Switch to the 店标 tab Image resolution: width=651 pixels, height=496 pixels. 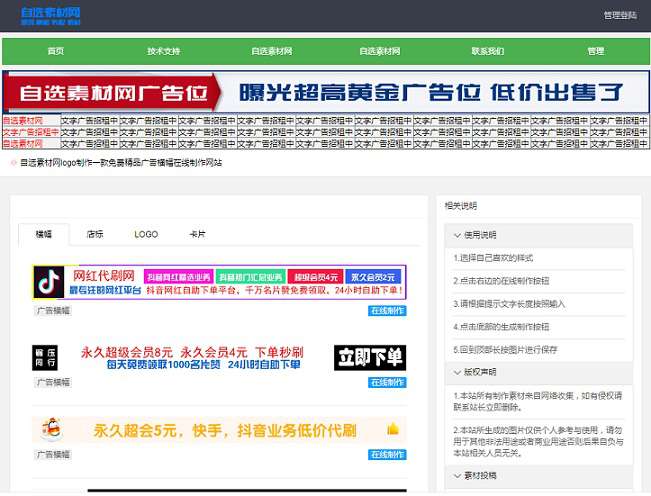pos(95,234)
